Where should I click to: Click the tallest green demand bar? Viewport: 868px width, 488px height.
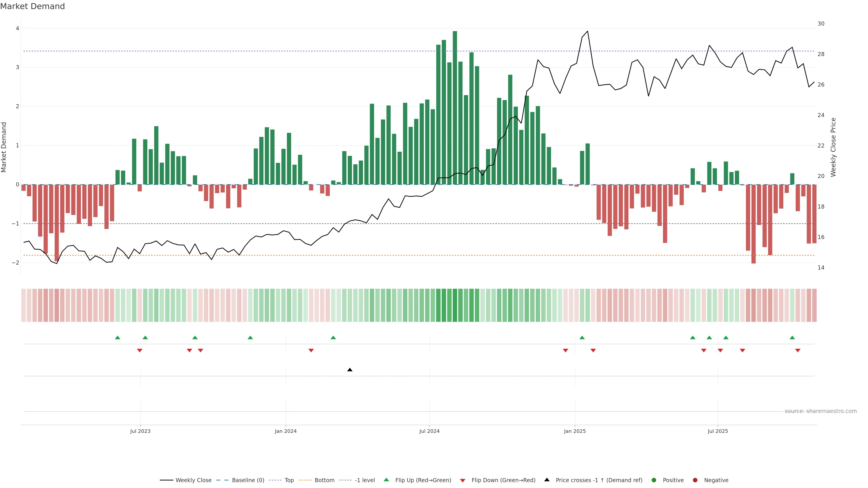455,108
